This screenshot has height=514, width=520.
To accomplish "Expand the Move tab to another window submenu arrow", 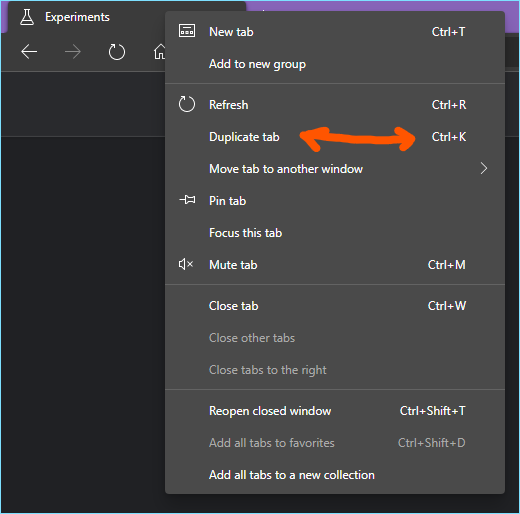I will click(x=484, y=168).
